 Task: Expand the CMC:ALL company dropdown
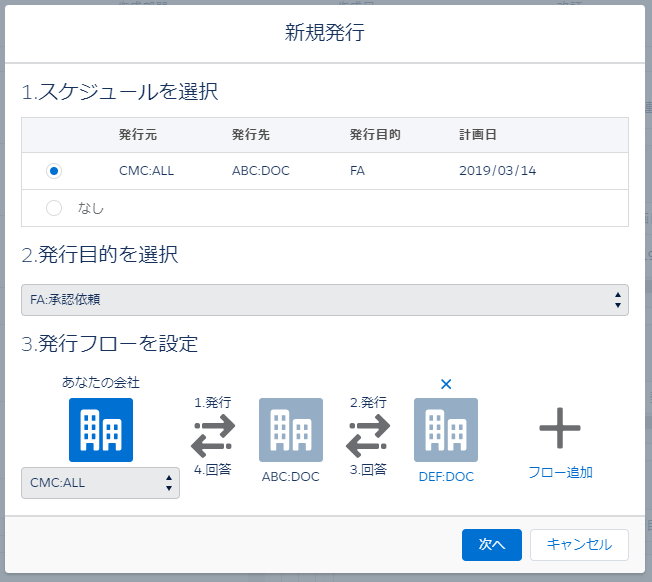pyautogui.click(x=100, y=482)
